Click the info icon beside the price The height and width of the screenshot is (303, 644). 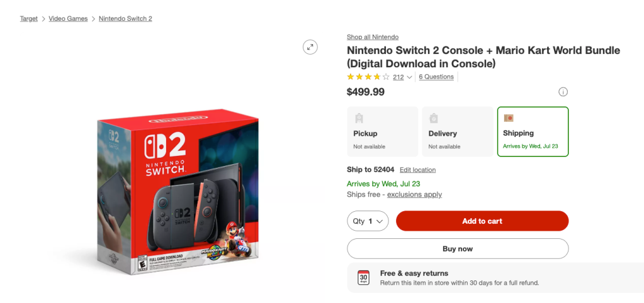pyautogui.click(x=563, y=92)
